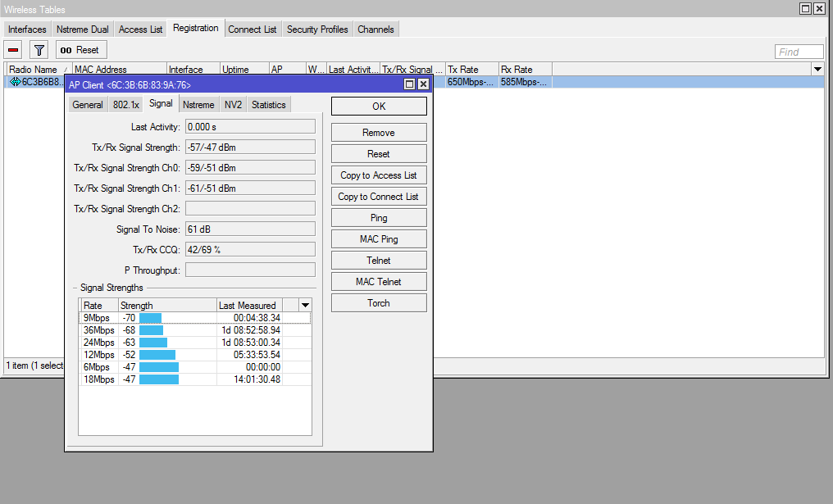Click the Signal Strength Ch1 field
833x504 pixels.
[x=250, y=188]
